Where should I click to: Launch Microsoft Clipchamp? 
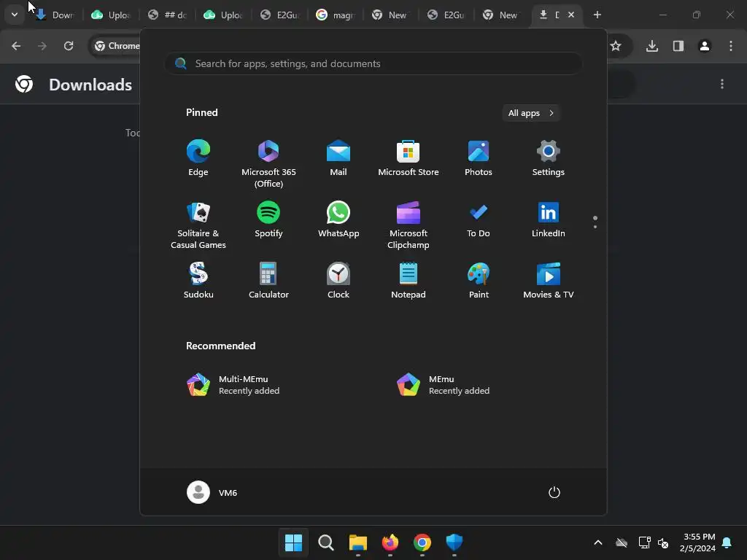click(409, 225)
